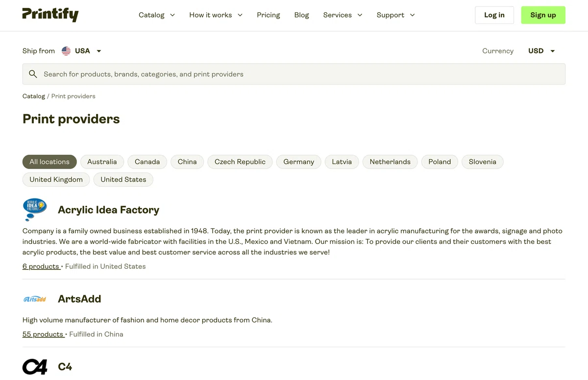588x380 pixels.
Task: Filter providers by Australia
Action: 102,162
